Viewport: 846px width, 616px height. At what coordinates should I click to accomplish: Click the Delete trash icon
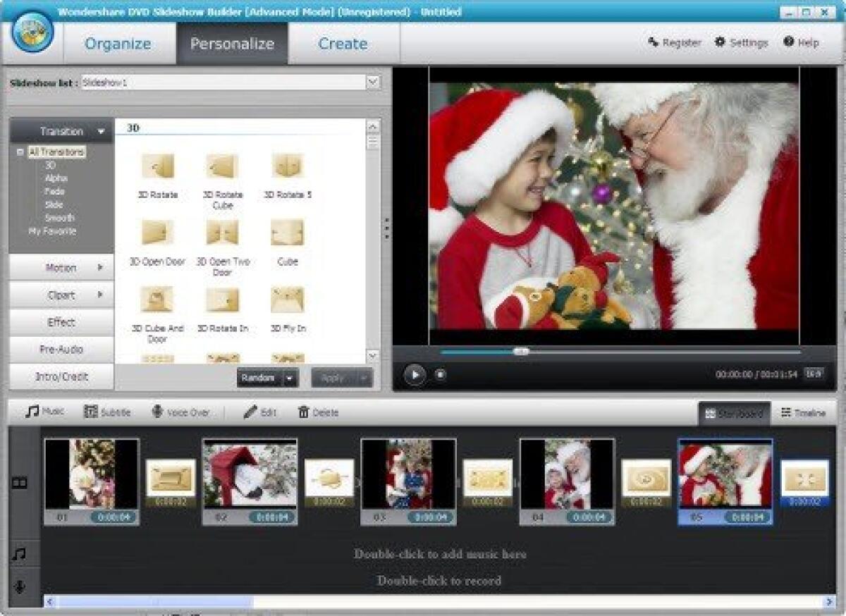(304, 412)
